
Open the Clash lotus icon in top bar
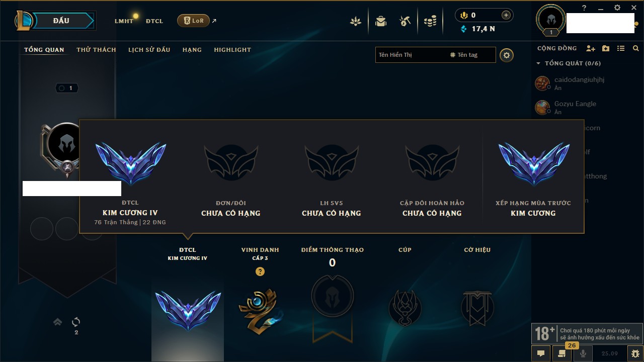pos(356,21)
